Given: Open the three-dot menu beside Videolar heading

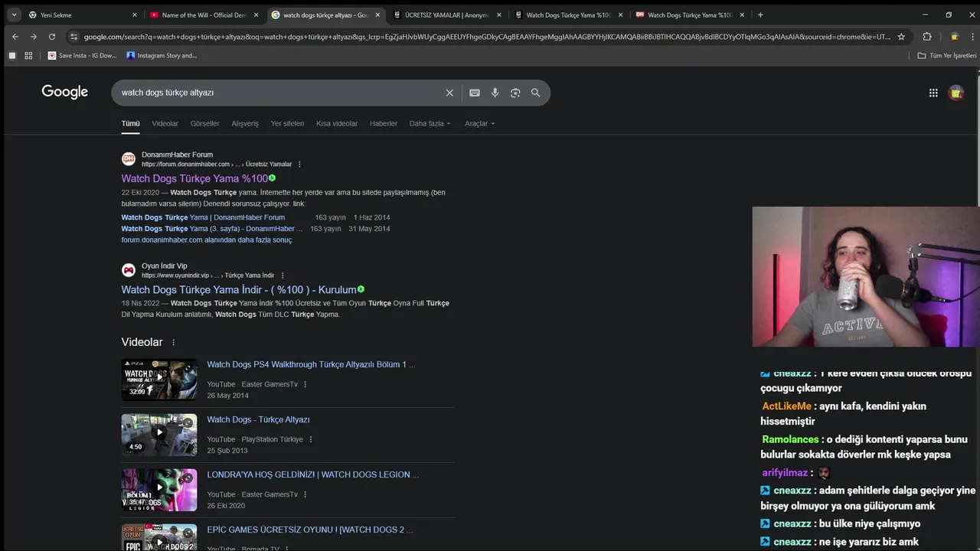Looking at the screenshot, I should click(x=173, y=342).
